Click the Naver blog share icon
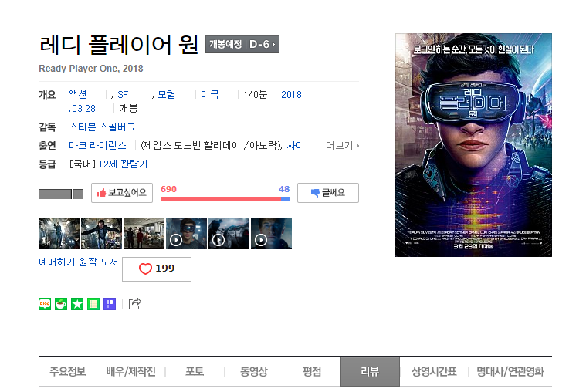 pos(45,304)
